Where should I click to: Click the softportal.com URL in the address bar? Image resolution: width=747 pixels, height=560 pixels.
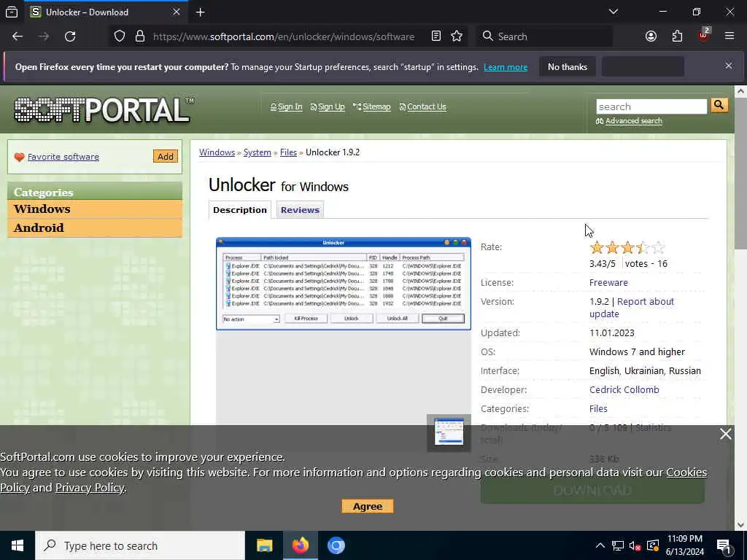[x=284, y=36]
